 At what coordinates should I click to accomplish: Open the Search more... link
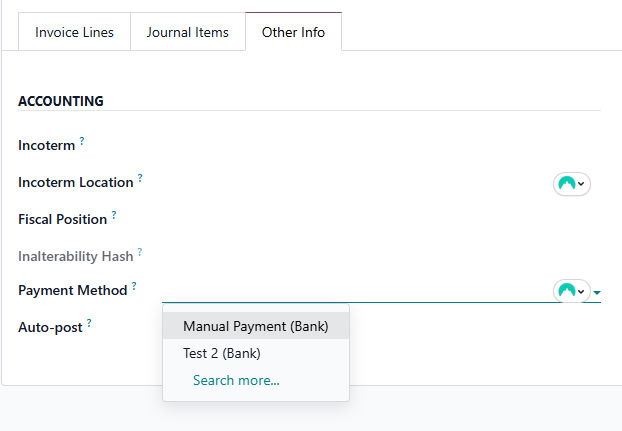(236, 380)
